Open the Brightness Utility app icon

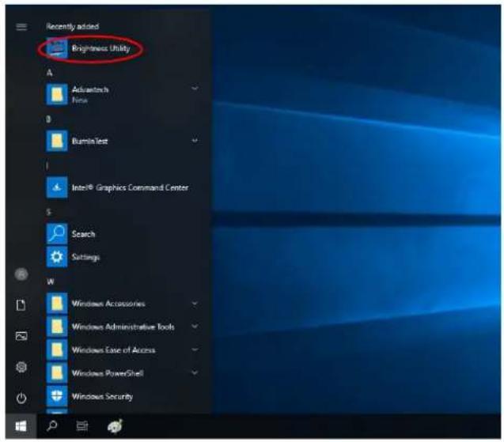click(x=57, y=48)
